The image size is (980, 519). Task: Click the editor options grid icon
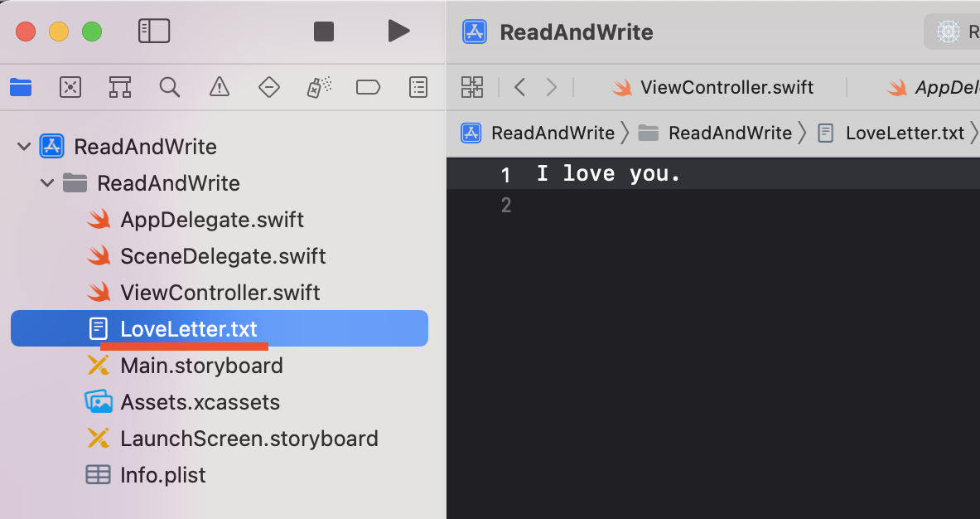471,87
